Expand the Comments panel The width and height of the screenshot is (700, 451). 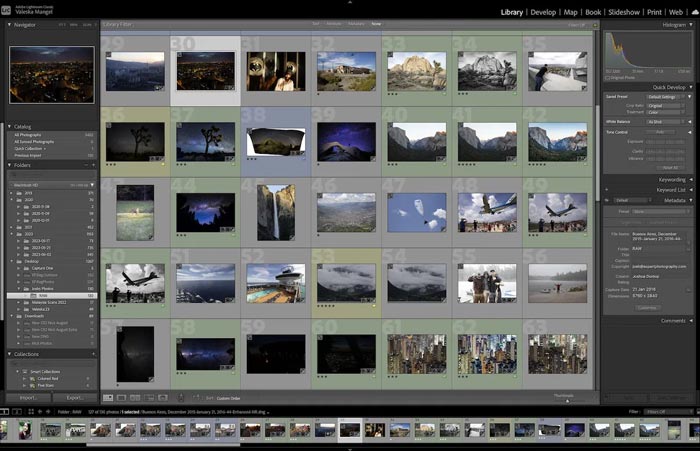point(691,321)
